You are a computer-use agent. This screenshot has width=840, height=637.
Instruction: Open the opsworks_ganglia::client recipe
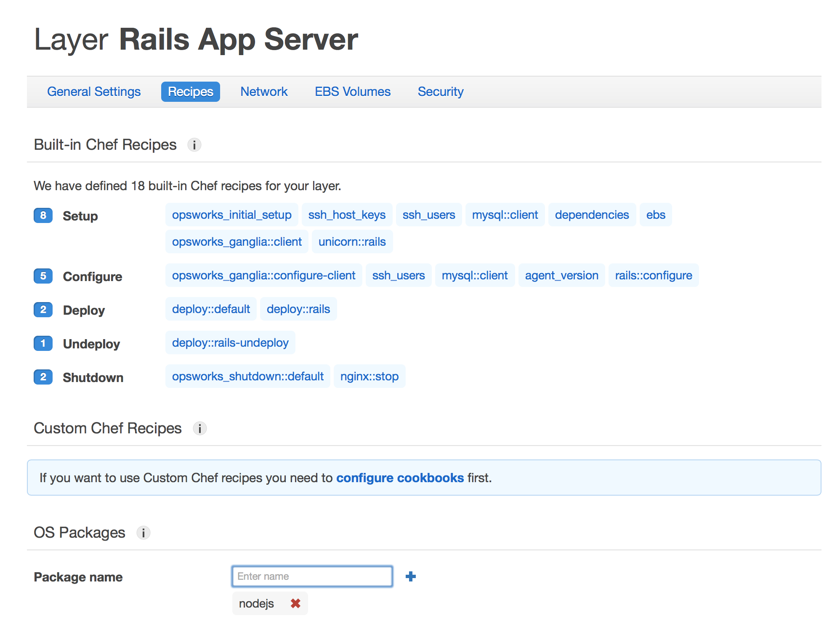click(237, 242)
